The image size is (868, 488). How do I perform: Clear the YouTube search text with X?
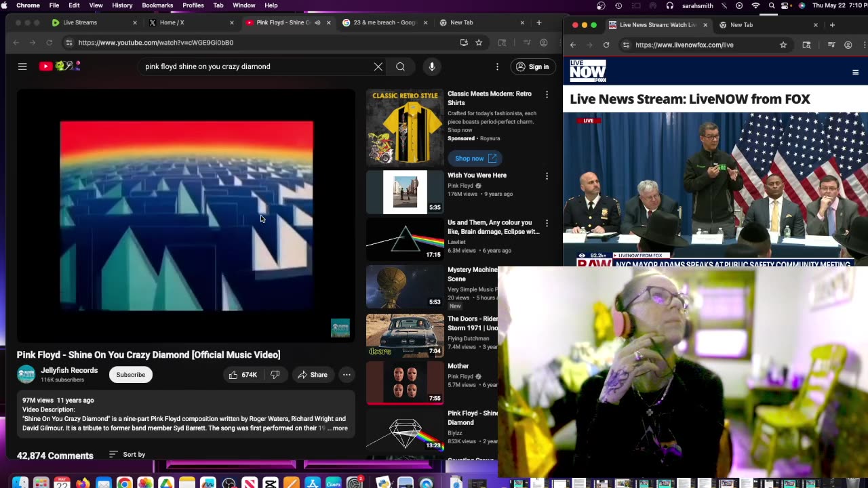pos(378,66)
